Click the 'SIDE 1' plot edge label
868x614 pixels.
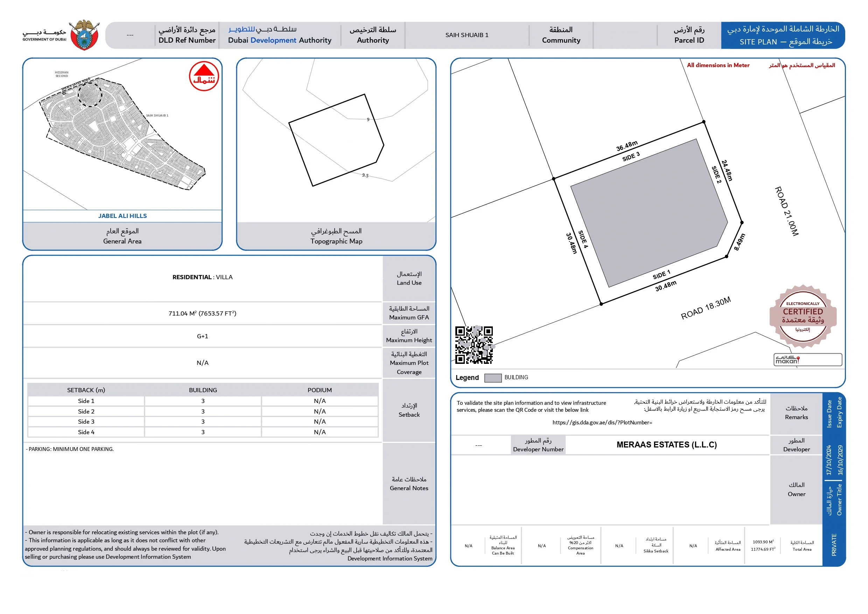pos(661,275)
